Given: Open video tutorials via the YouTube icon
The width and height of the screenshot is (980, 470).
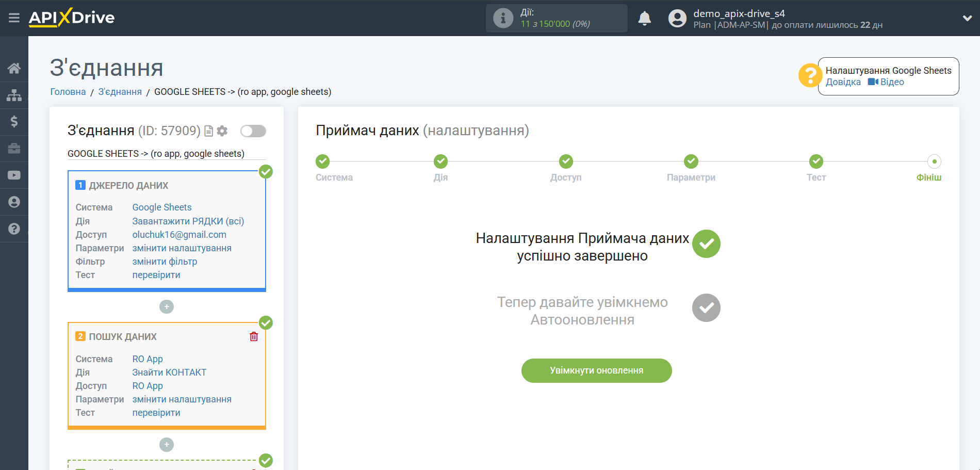Looking at the screenshot, I should point(14,175).
